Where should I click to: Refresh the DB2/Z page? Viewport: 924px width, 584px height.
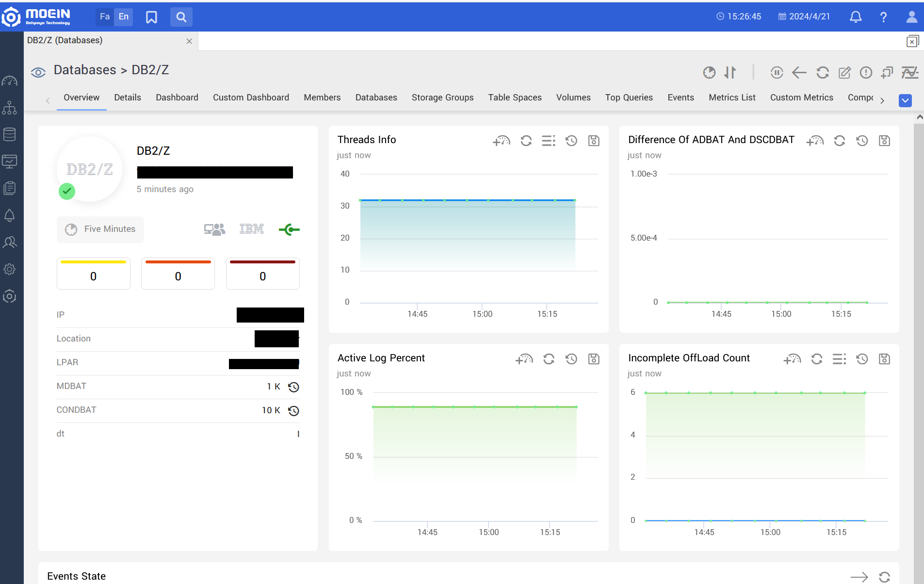pos(823,73)
